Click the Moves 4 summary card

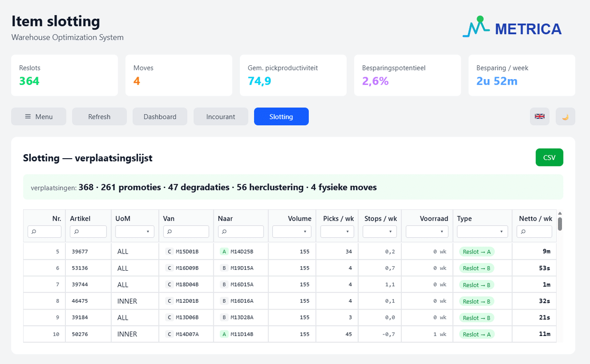coord(178,75)
